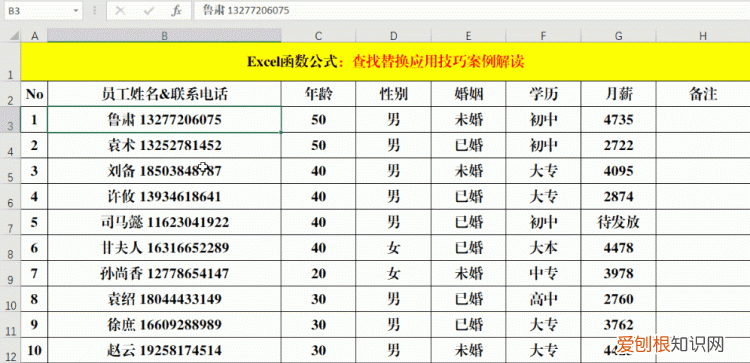750x363 pixels.
Task: Click salary cell 3978
Action: pos(618,273)
